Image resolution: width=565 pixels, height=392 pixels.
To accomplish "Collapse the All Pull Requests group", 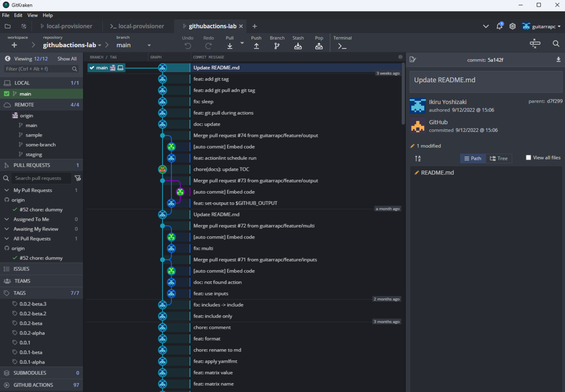I will click(7, 239).
